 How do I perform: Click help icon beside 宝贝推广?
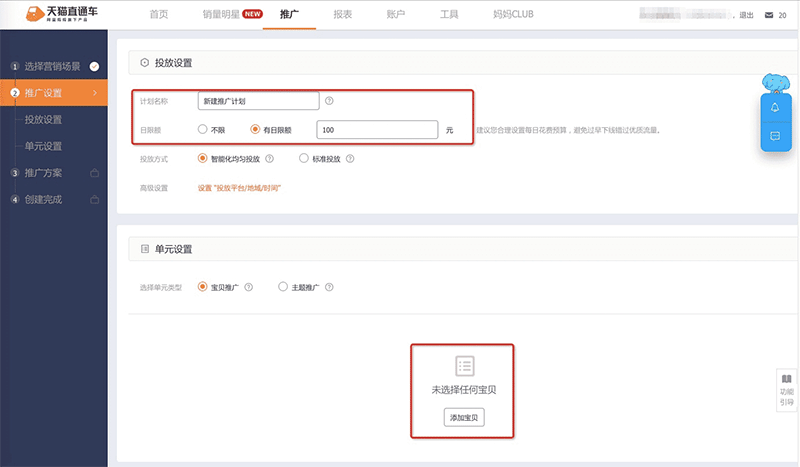[x=248, y=287]
